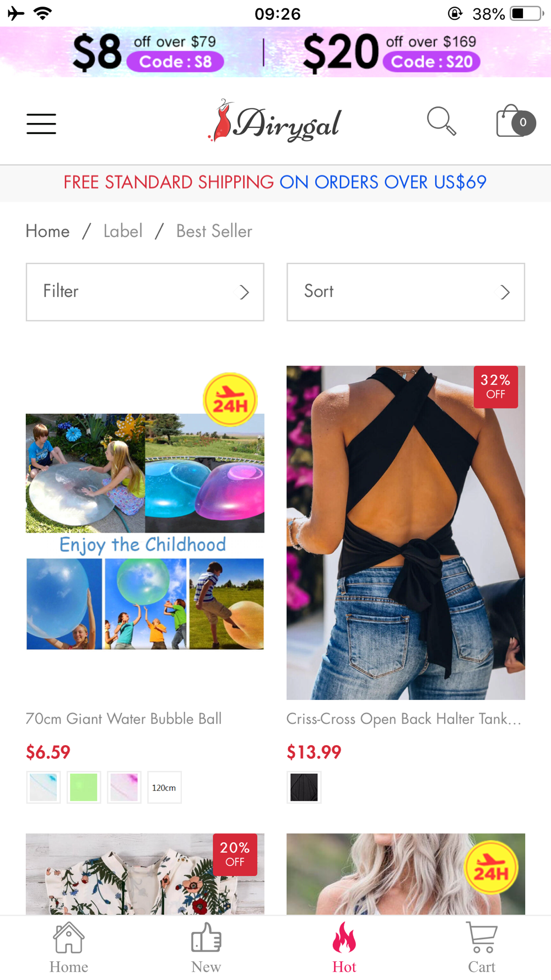
Task: Open the shopping bag with 0 items
Action: click(x=515, y=121)
